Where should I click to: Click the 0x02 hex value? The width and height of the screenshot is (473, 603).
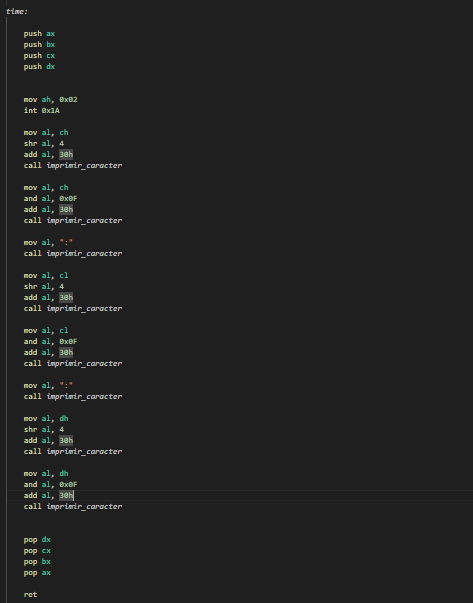(x=68, y=100)
